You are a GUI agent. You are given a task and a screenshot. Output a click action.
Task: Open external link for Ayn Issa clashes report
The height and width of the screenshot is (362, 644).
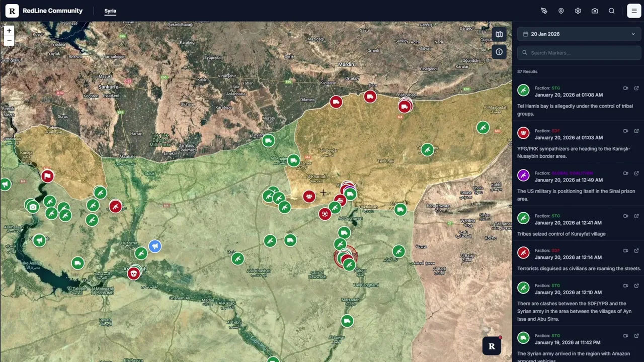pyautogui.click(x=636, y=286)
